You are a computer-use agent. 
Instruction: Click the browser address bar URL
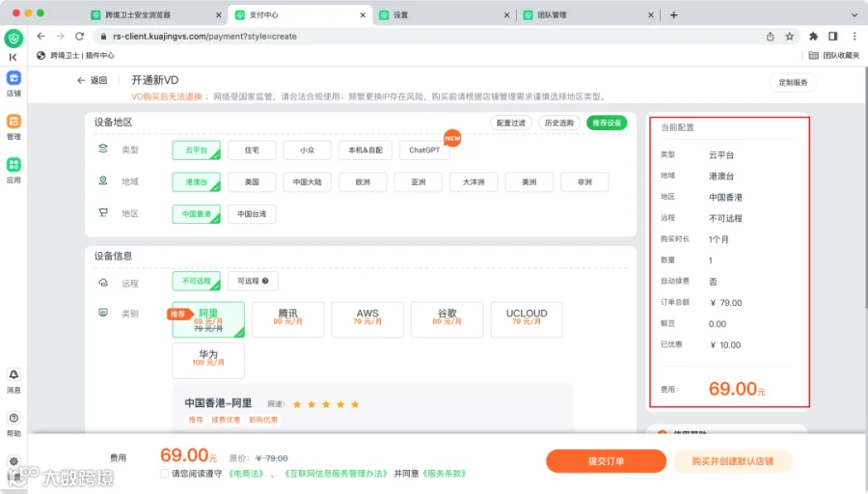coord(204,36)
